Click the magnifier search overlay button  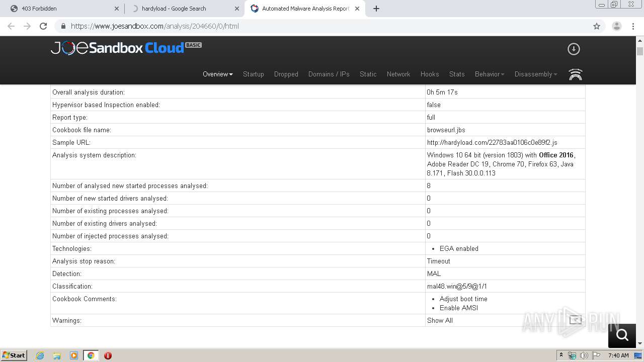(622, 335)
